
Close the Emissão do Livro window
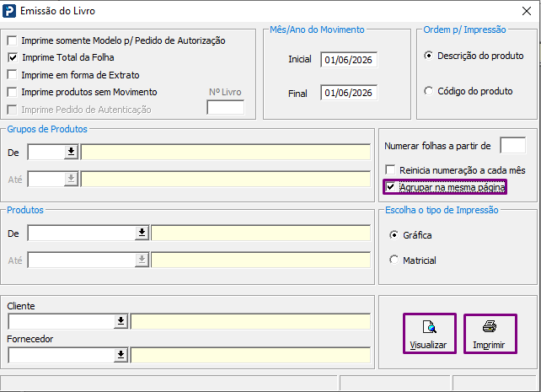[x=527, y=11]
